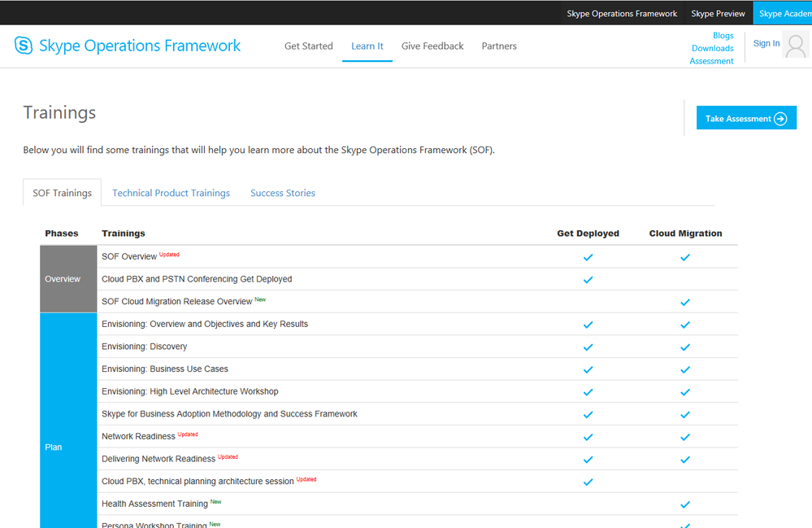The width and height of the screenshot is (812, 528).
Task: Open the Blogs link
Action: pyautogui.click(x=723, y=35)
